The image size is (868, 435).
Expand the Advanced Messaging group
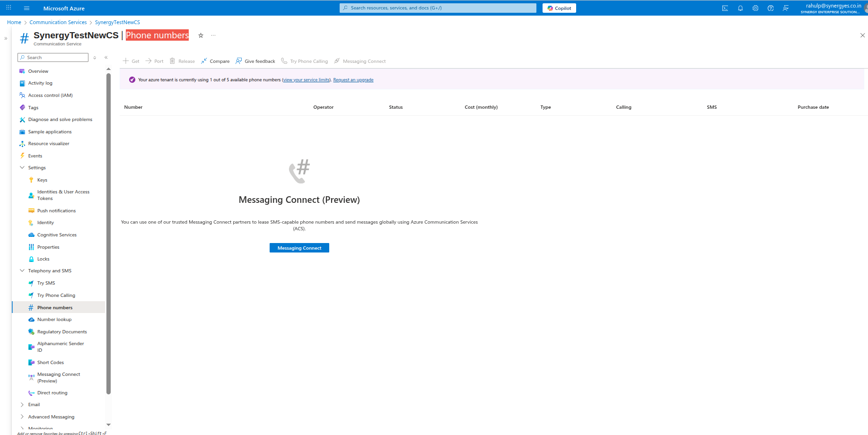tap(22, 417)
